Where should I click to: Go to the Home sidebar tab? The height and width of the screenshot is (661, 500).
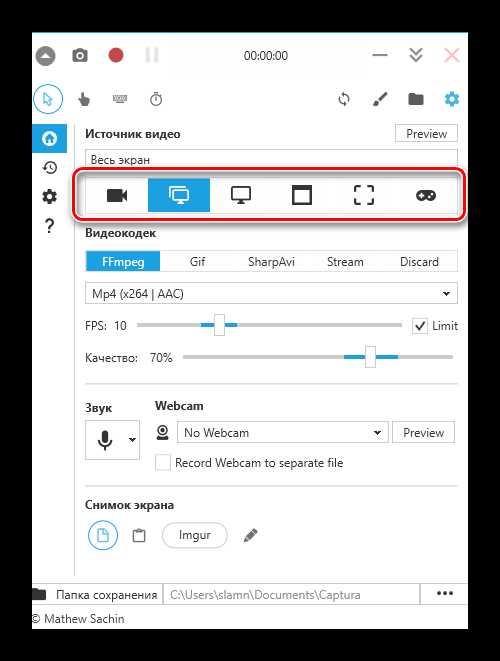(49, 138)
